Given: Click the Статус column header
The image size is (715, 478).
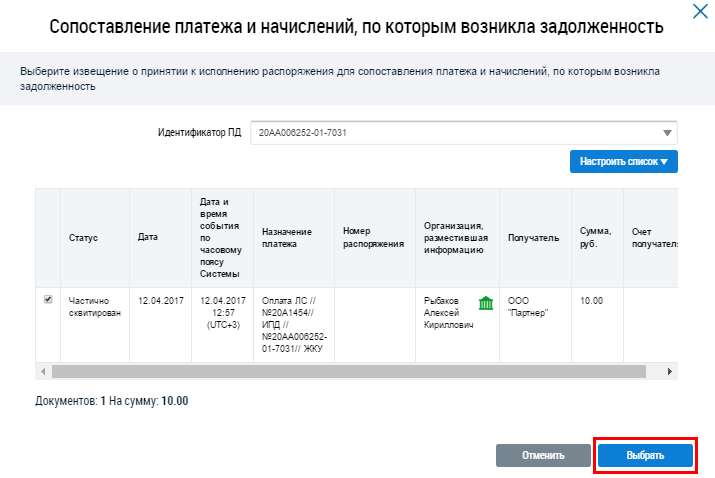Looking at the screenshot, I should click(84, 237).
